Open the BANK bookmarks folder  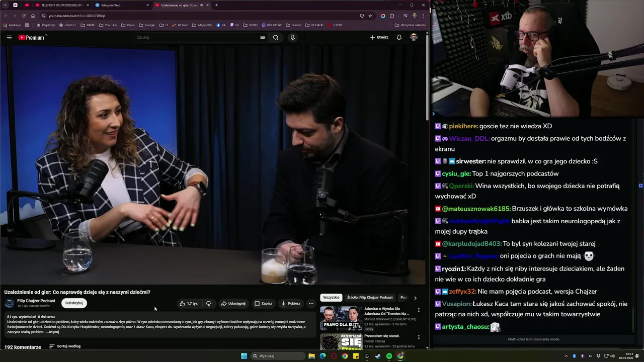(88, 25)
